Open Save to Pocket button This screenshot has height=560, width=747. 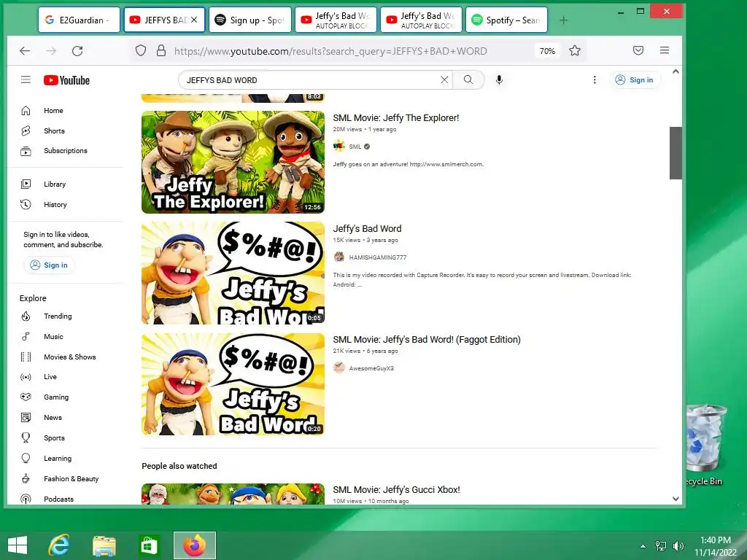click(x=638, y=50)
